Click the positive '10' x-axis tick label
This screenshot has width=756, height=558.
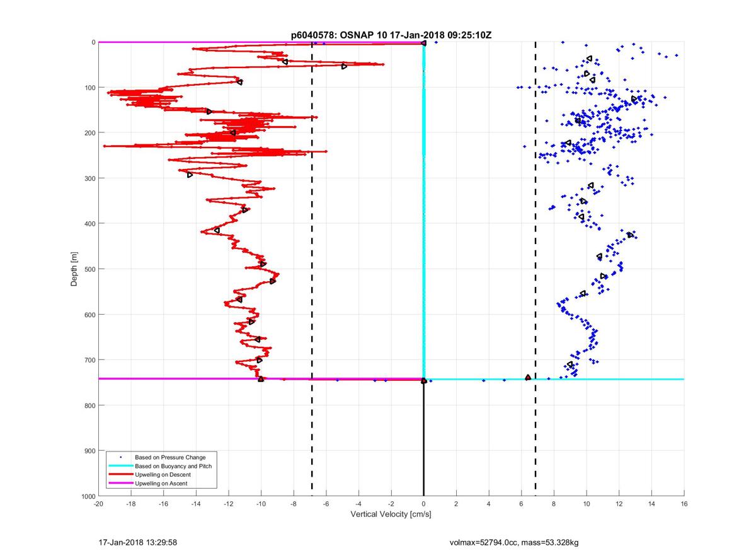[x=587, y=504]
